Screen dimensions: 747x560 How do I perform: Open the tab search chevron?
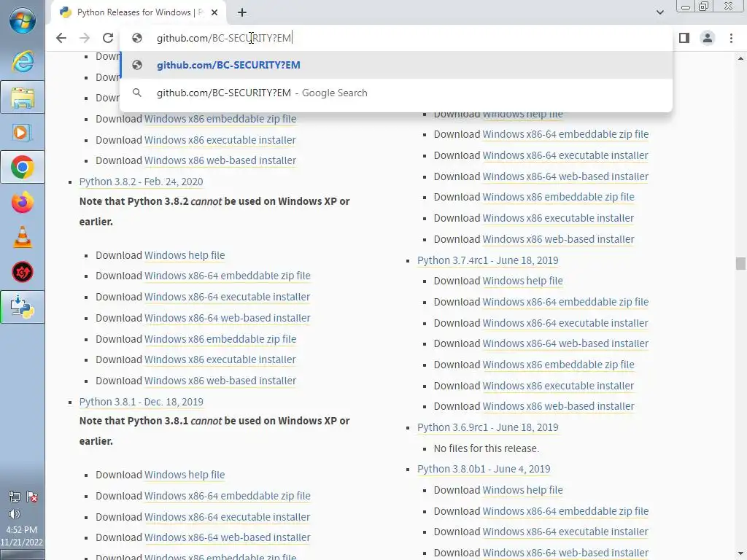659,12
